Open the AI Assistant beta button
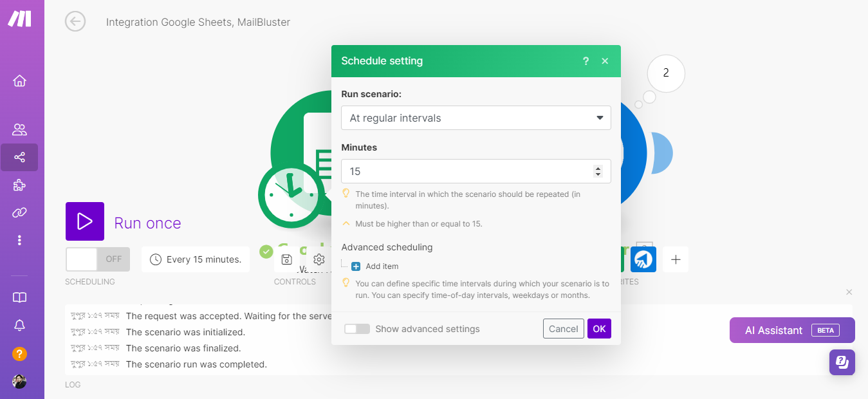868x399 pixels. click(791, 330)
